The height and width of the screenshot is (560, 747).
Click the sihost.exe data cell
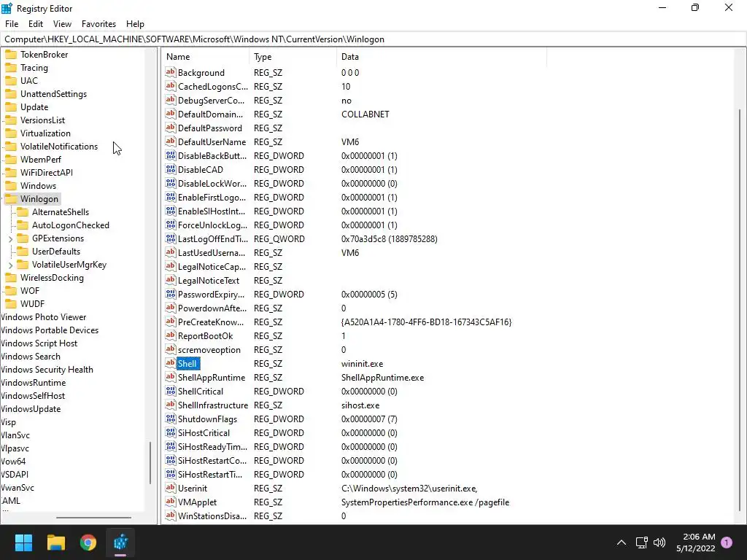[360, 405]
